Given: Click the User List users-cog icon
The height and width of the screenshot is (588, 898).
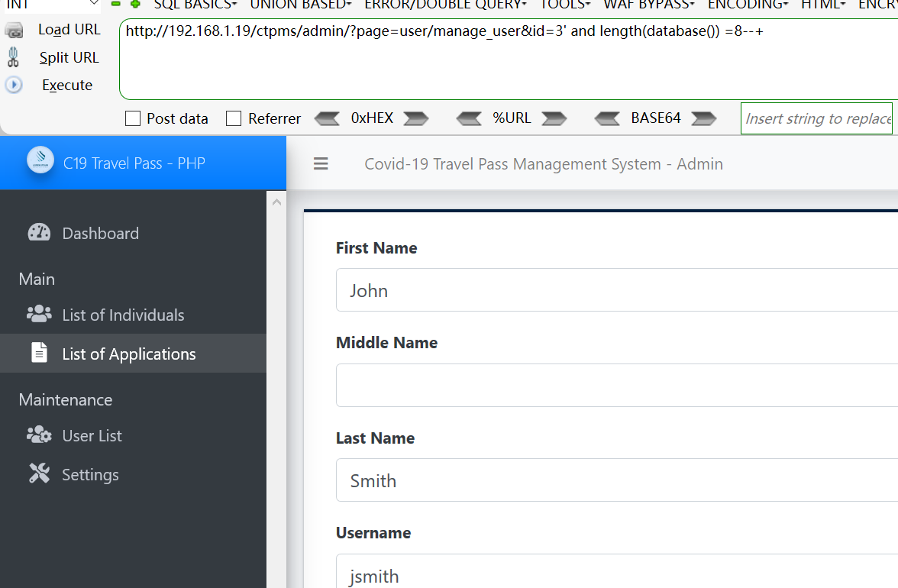Looking at the screenshot, I should 39,435.
